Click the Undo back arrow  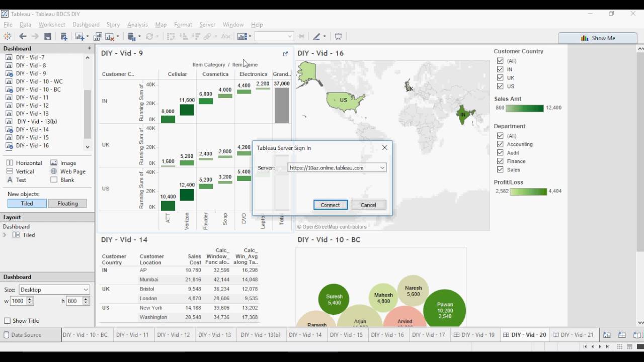23,36
